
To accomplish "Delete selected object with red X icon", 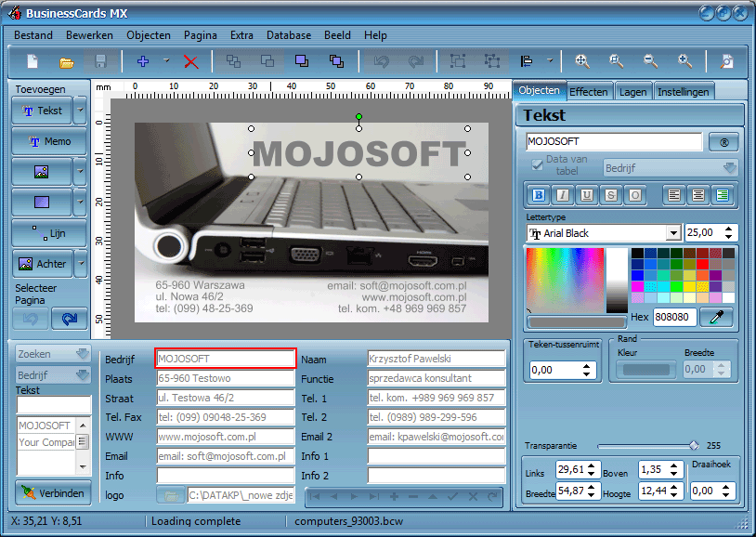I will [x=191, y=61].
